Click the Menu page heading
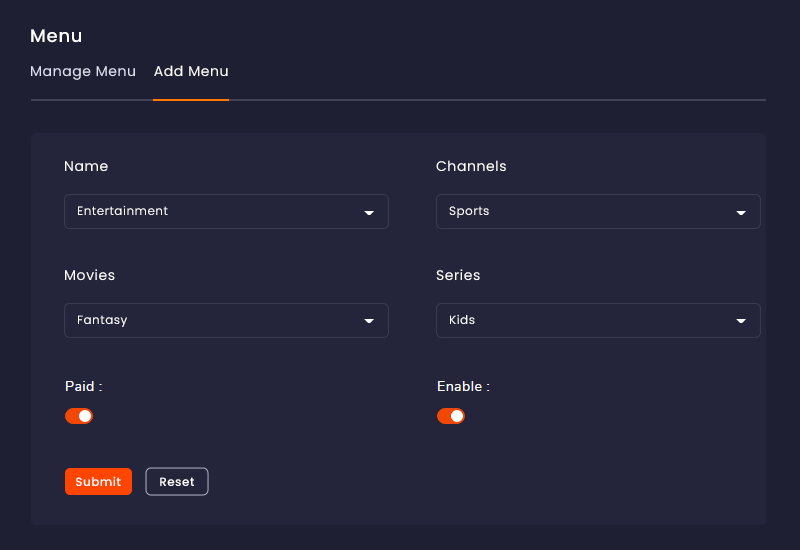The height and width of the screenshot is (550, 800). (56, 36)
